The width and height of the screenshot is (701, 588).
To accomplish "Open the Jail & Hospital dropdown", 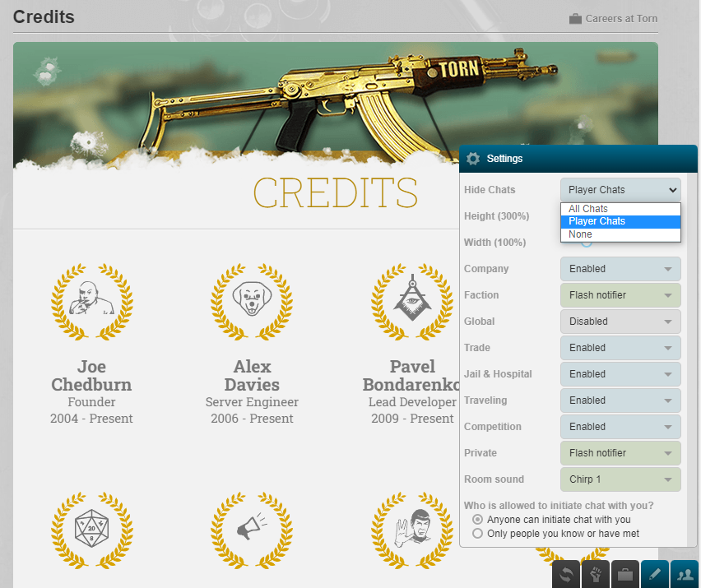I will (x=620, y=374).
